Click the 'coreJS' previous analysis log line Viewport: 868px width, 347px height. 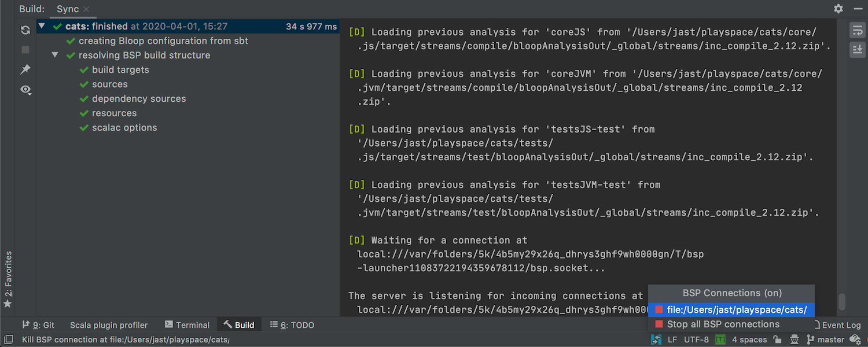tap(590, 39)
